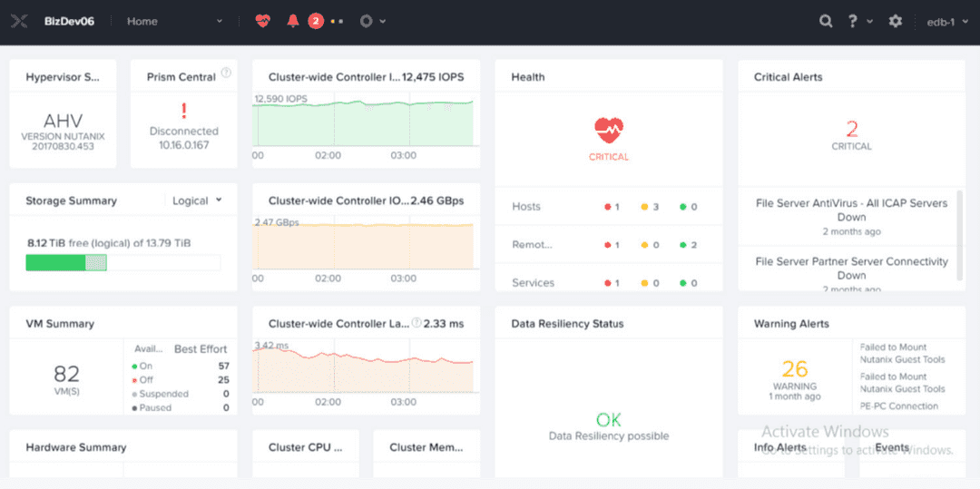Open the alerts bell icon
The height and width of the screenshot is (489, 980).
click(292, 21)
